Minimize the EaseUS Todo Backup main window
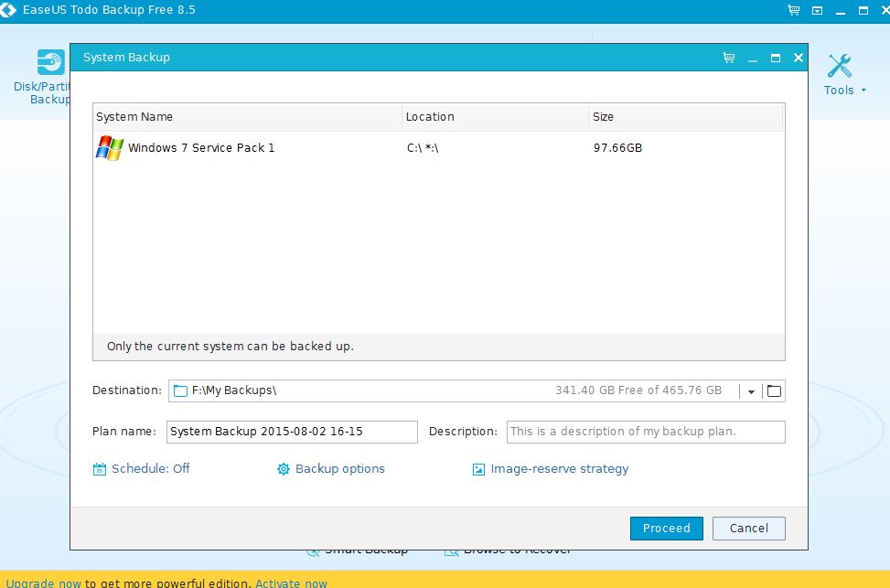 tap(841, 11)
